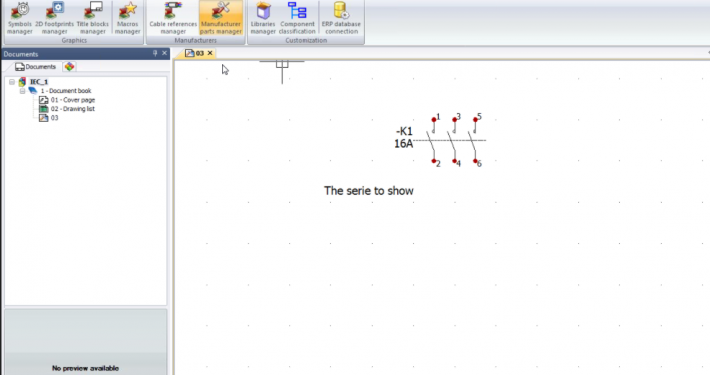Close the 03 drawing tab
Viewport: 710px width, 375px height.
[x=210, y=53]
